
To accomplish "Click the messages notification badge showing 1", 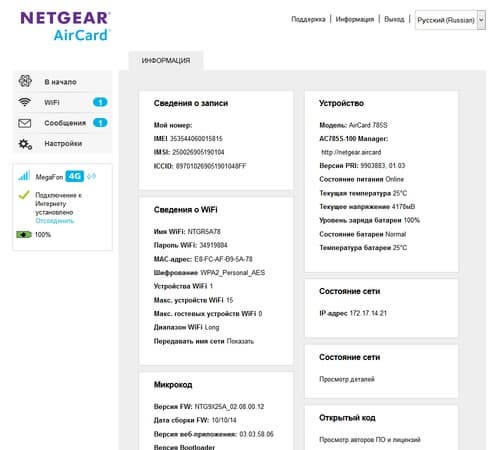I will (100, 123).
